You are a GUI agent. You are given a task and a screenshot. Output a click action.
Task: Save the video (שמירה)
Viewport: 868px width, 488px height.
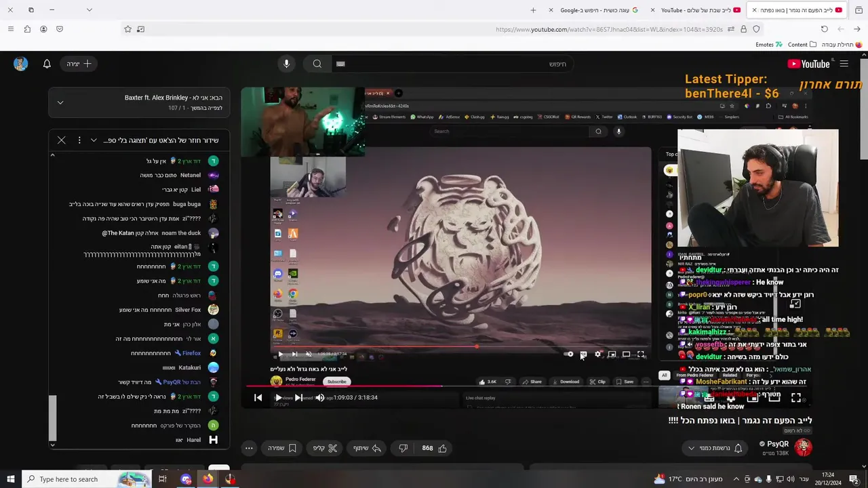[282, 448]
